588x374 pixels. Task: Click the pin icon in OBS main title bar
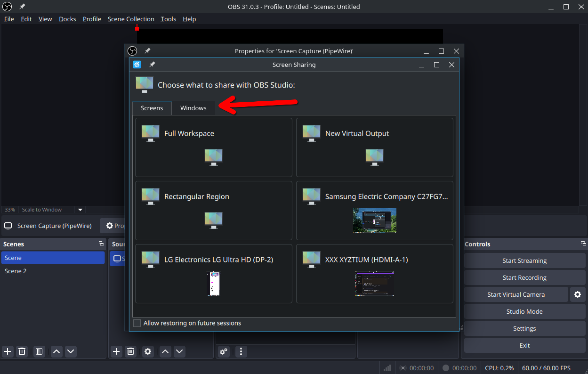22,7
